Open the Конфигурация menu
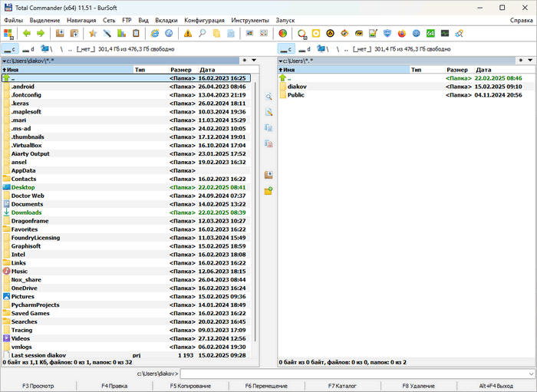The height and width of the screenshot is (392, 537). pyautogui.click(x=205, y=20)
